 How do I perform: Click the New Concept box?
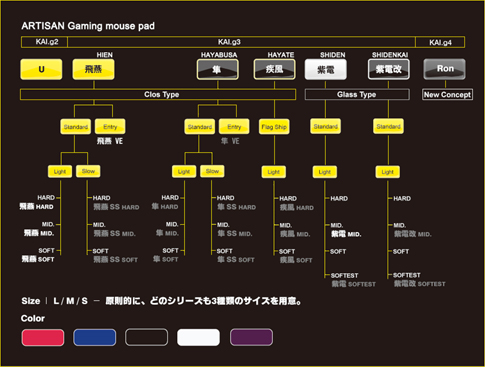pos(447,94)
